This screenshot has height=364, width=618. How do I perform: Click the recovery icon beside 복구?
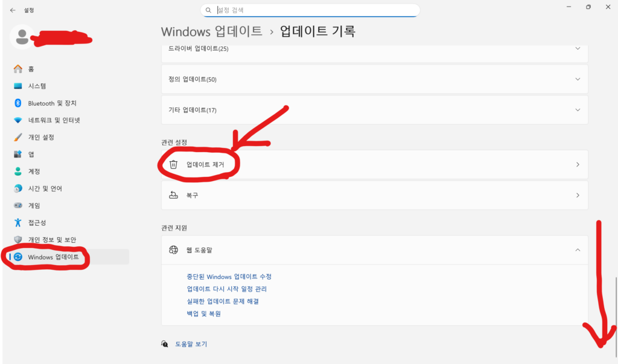173,195
